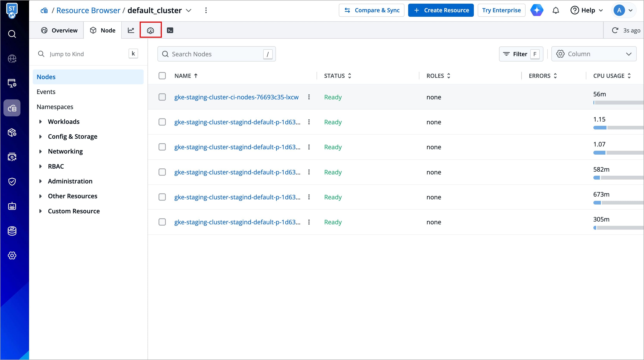Open the monitoring chart icon tab
Viewport: 644px width, 360px height.
(131, 31)
